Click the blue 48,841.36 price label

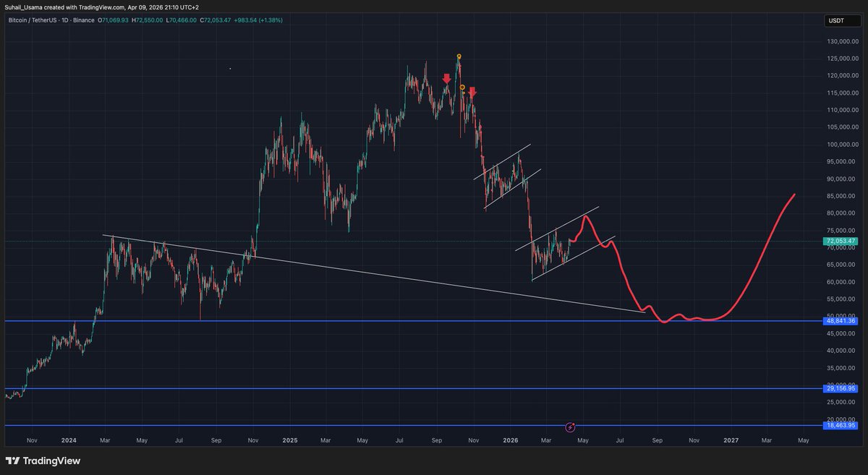839,320
